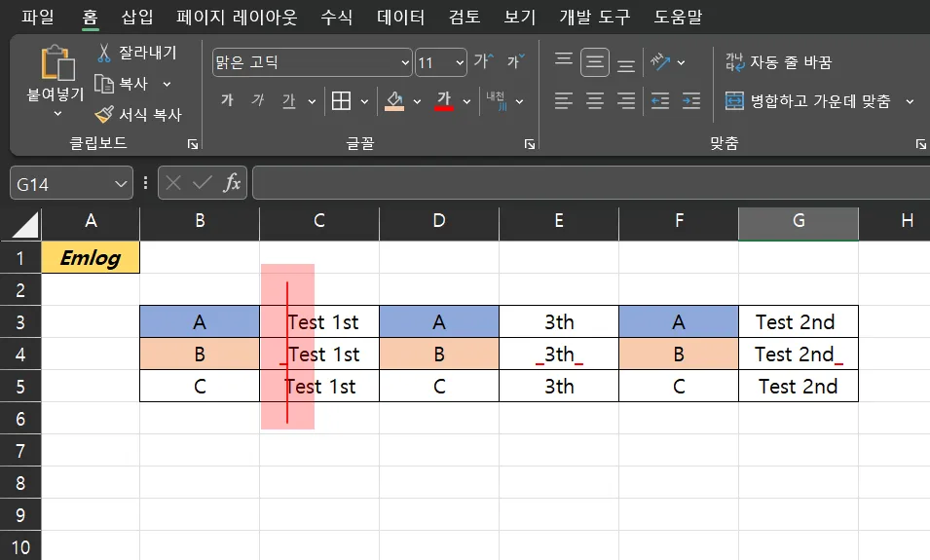Screen dimensions: 930x560
Task: Open the borders dropdown arrow
Action: (x=364, y=101)
